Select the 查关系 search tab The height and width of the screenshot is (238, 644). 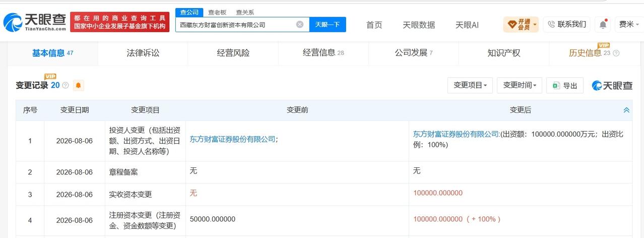coord(245,12)
